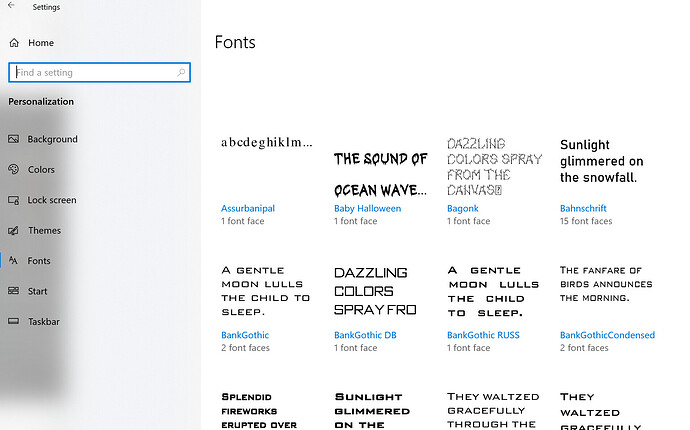
Task: Focus the Find a setting search box
Action: [95, 73]
